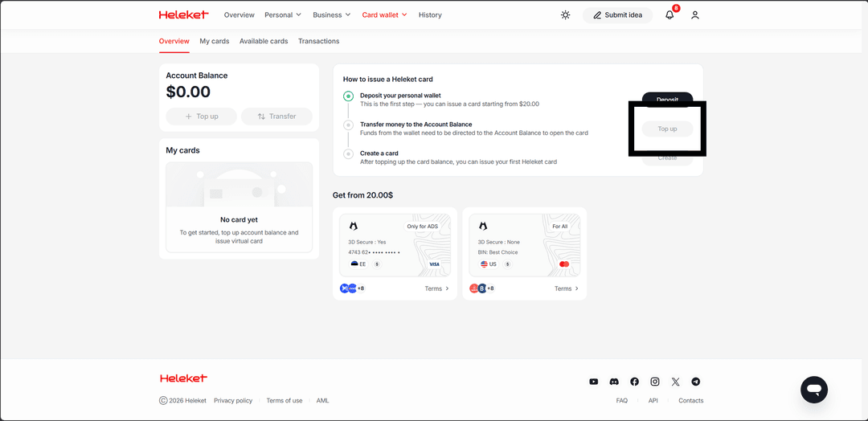This screenshot has height=421, width=868.
Task: Open the Telegram footer icon
Action: (696, 382)
